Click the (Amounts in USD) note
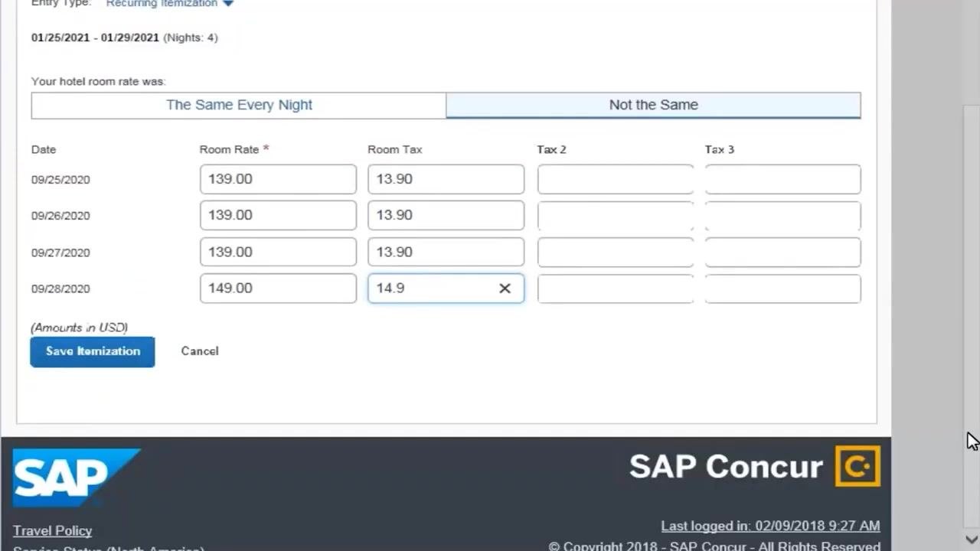Screen dimensions: 980x551 (79, 328)
